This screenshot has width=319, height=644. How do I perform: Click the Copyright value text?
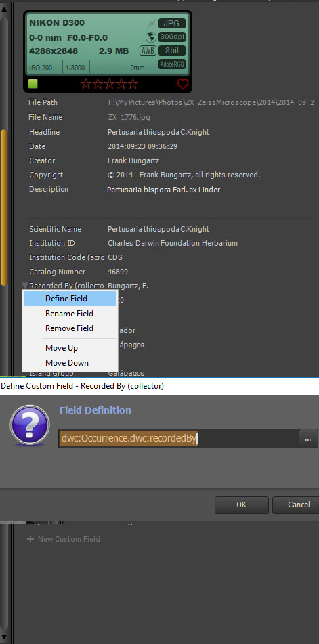tap(184, 175)
